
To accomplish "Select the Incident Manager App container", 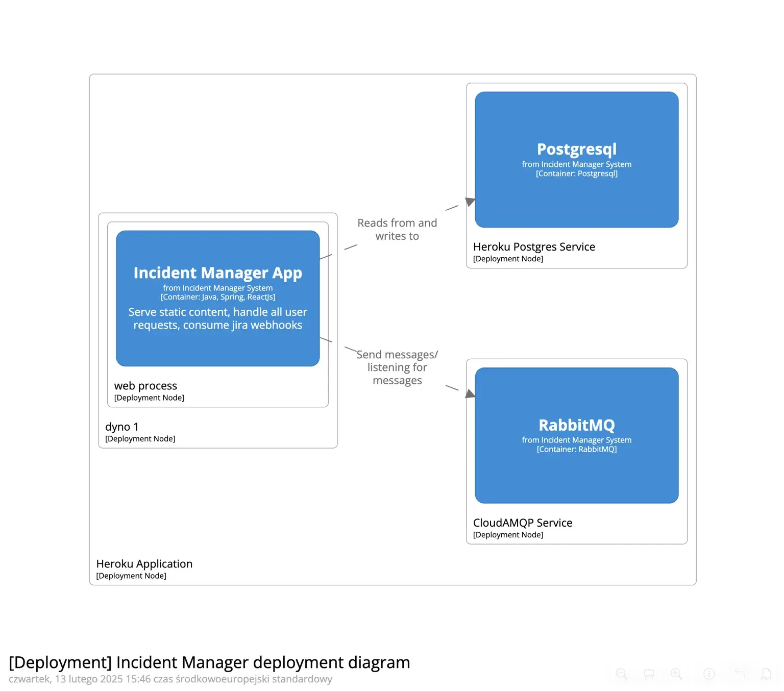I will point(218,298).
